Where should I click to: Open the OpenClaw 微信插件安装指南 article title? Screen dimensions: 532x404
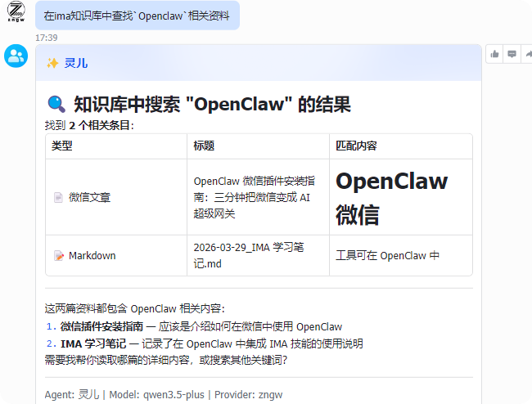pyautogui.click(x=251, y=197)
